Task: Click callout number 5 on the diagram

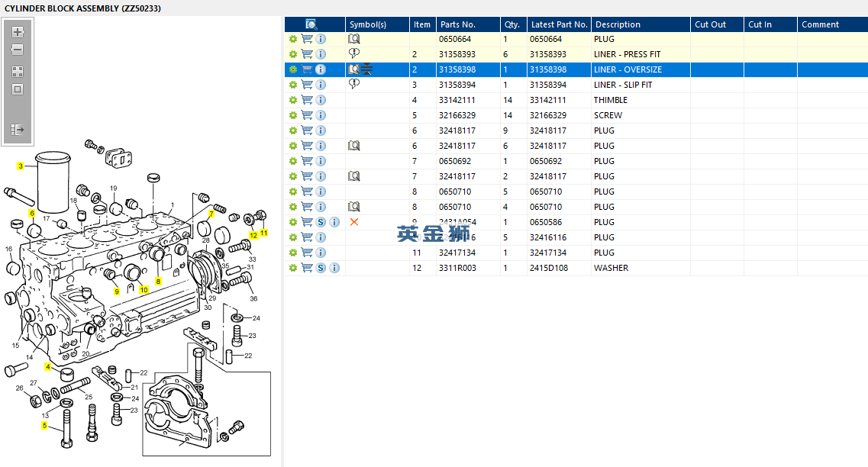Action: click(x=44, y=425)
